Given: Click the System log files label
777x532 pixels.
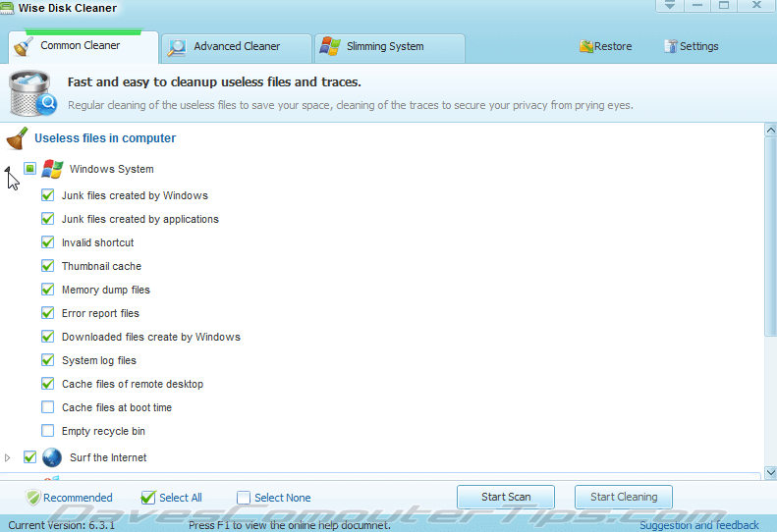Looking at the screenshot, I should [x=98, y=360].
